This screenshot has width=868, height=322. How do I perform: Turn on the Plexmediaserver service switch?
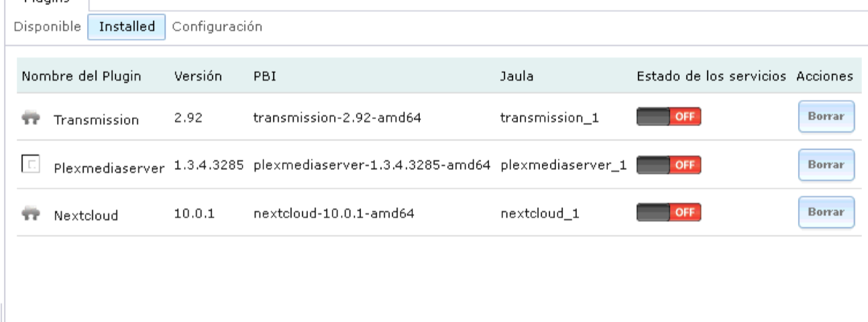(669, 164)
